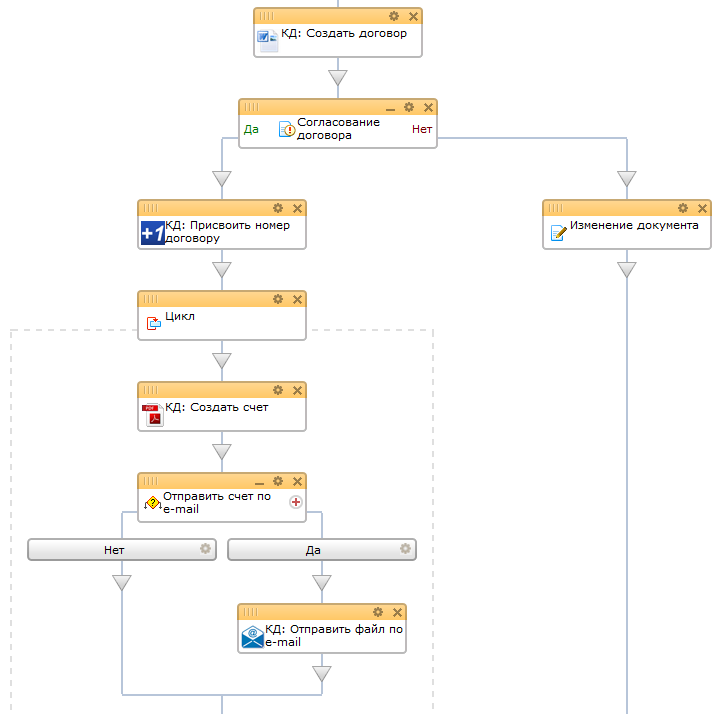The image size is (714, 714).
Task: Click the +1 Присвоить номер договору icon
Action: tap(152, 233)
